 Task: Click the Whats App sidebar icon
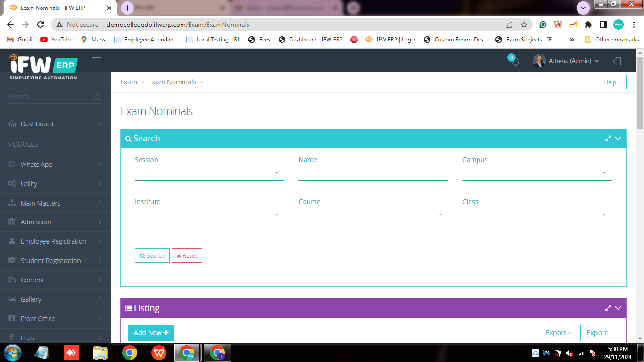(x=12, y=165)
